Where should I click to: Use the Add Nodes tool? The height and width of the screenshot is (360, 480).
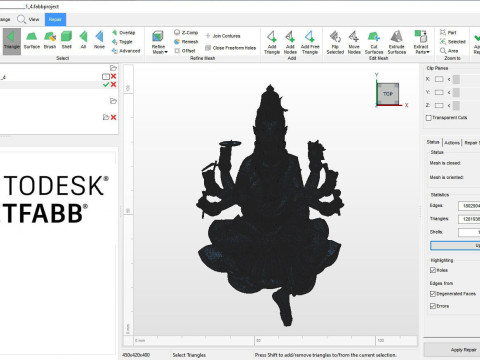click(290, 42)
